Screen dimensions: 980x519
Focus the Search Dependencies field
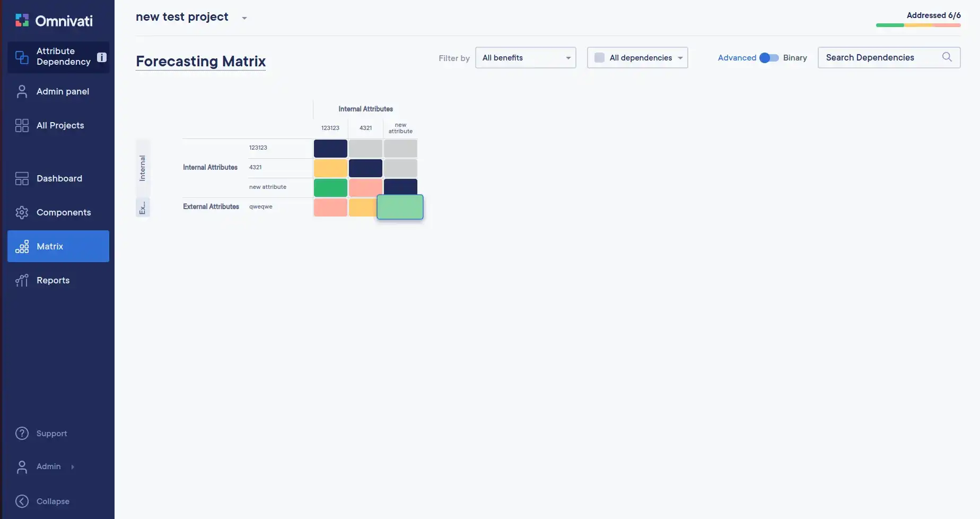point(880,57)
